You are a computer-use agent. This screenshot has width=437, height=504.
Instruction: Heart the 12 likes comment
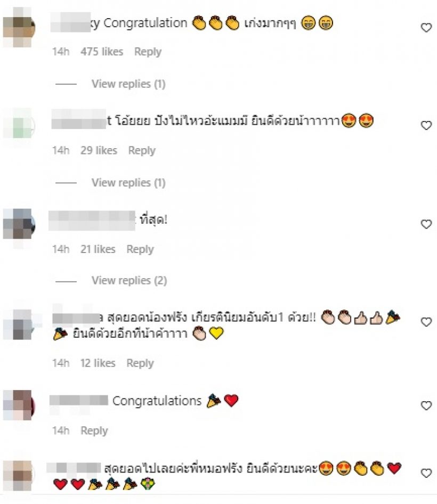point(426,322)
